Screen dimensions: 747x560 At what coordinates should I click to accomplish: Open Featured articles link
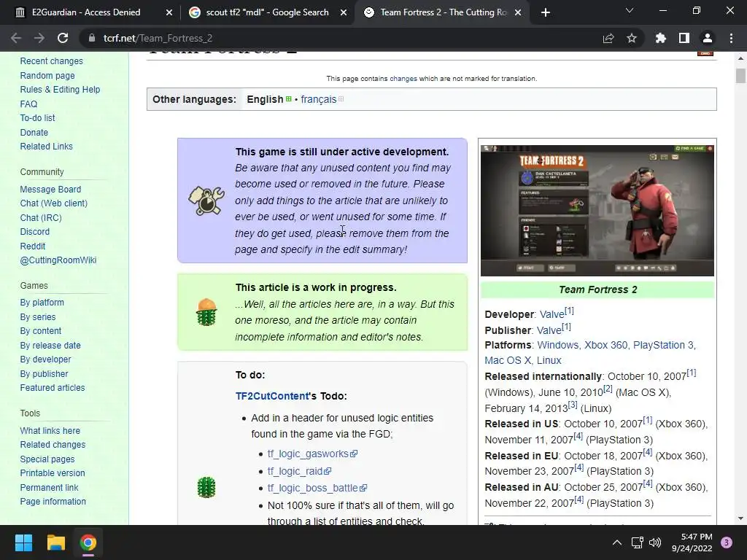(x=53, y=388)
